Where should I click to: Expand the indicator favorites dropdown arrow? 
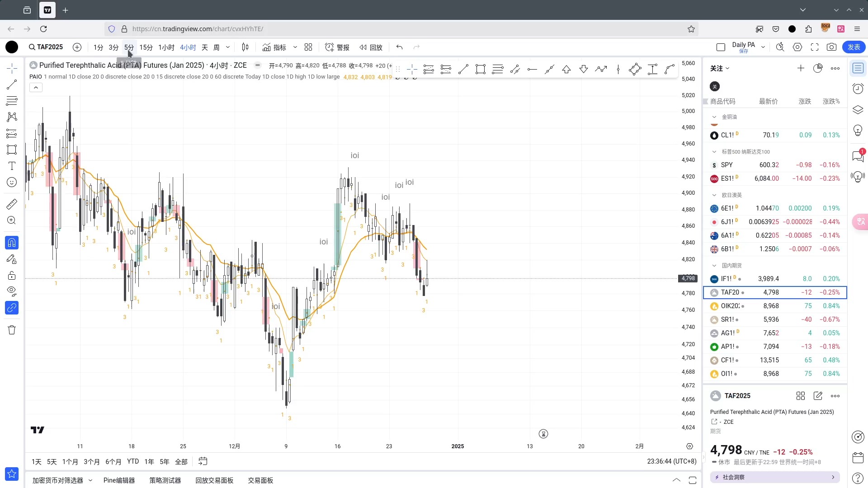pyautogui.click(x=295, y=47)
